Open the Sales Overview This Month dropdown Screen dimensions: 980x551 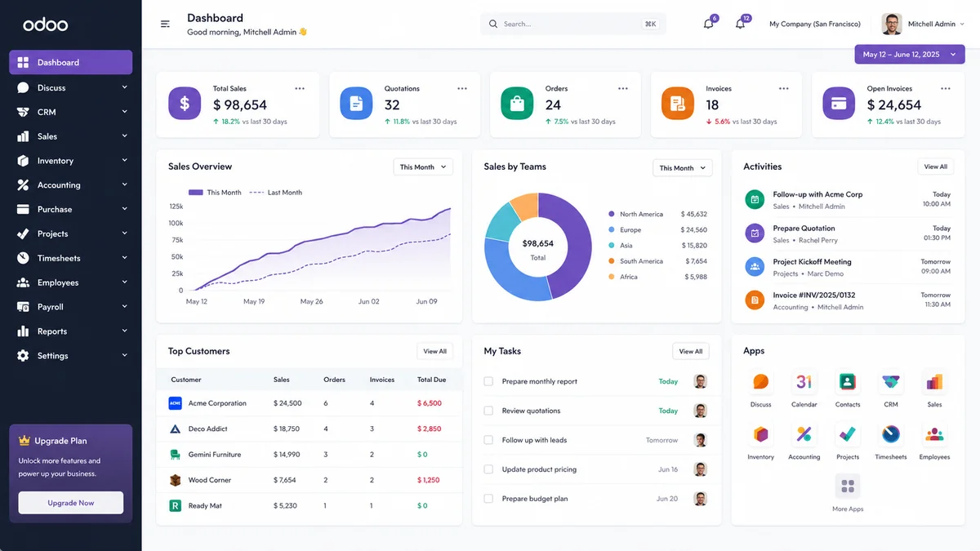[423, 167]
